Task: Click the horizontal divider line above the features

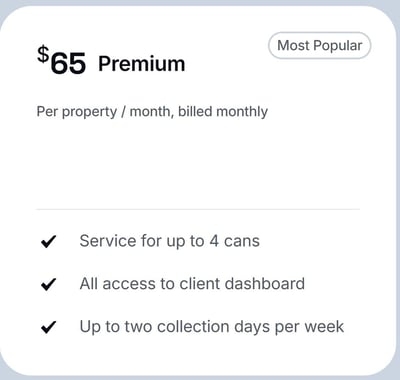Action: (198, 209)
